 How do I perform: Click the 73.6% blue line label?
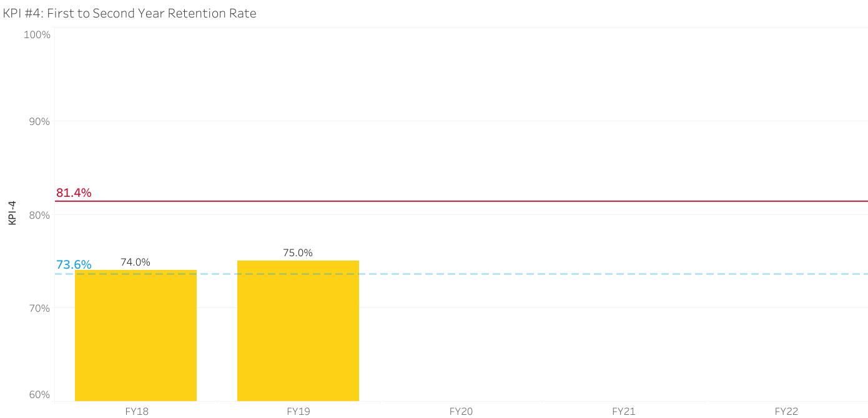(74, 265)
